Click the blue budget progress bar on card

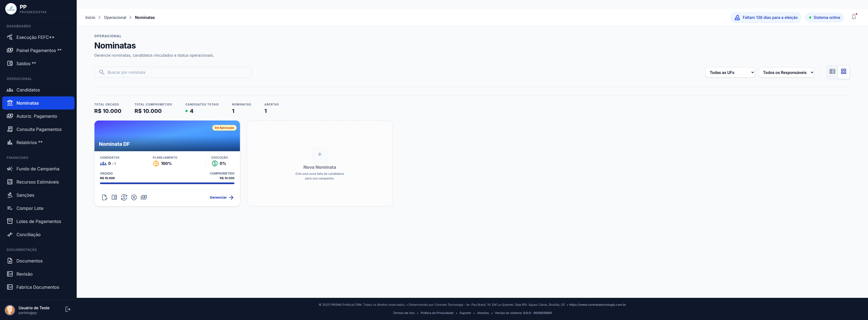click(x=167, y=184)
